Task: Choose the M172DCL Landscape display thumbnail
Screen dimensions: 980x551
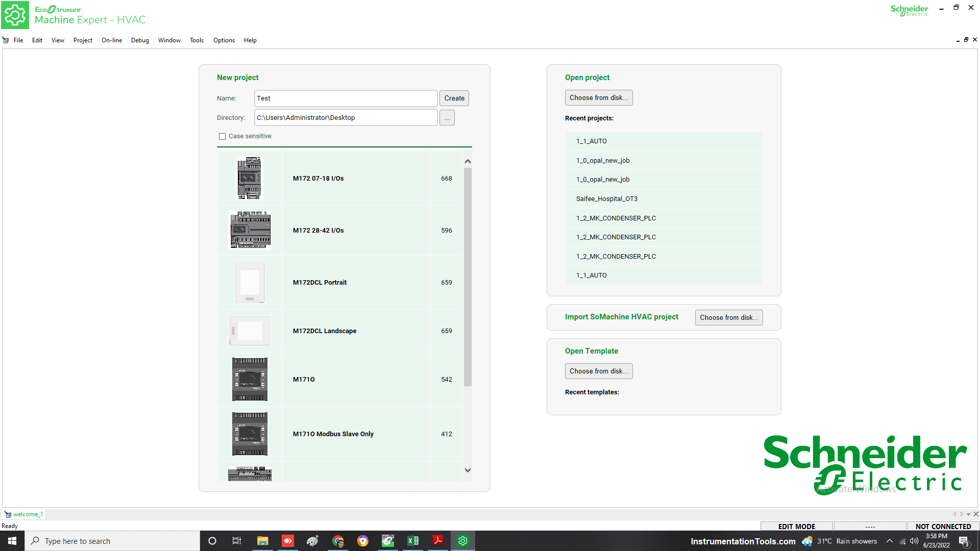Action: pyautogui.click(x=250, y=331)
